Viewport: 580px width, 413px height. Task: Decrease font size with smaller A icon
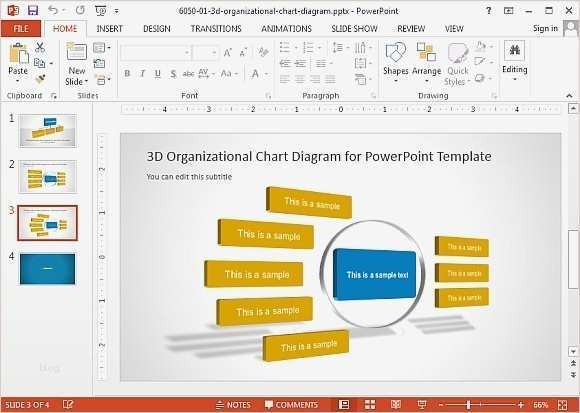[x=243, y=53]
